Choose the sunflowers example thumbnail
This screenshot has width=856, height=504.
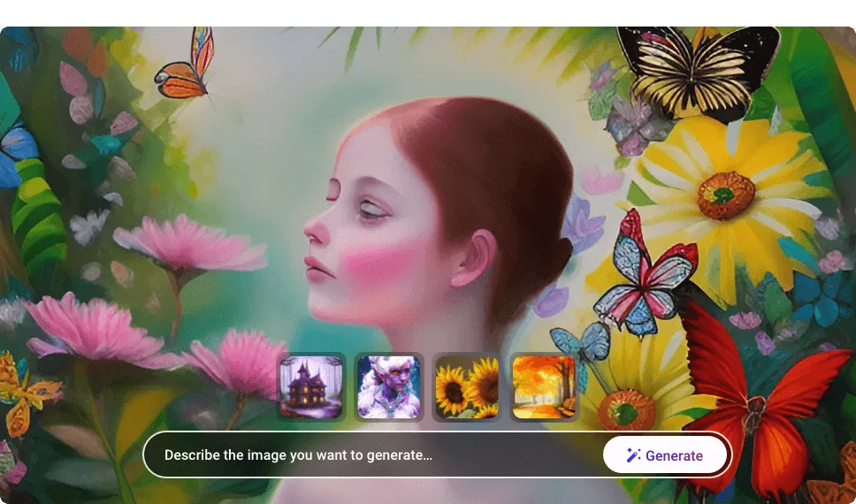(x=467, y=387)
